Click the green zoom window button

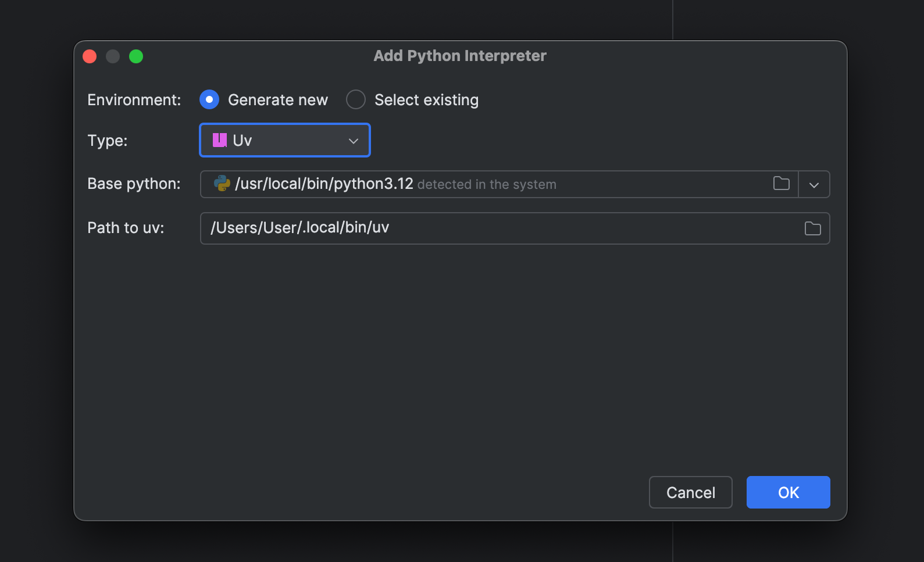point(136,56)
